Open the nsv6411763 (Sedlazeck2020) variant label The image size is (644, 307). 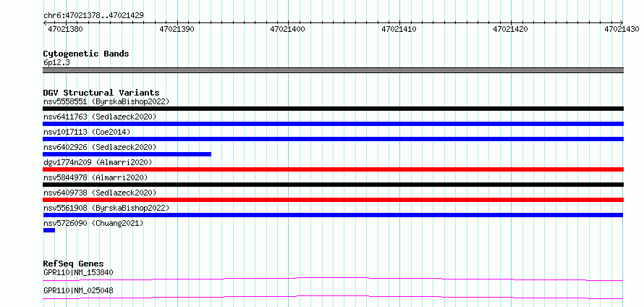point(100,117)
